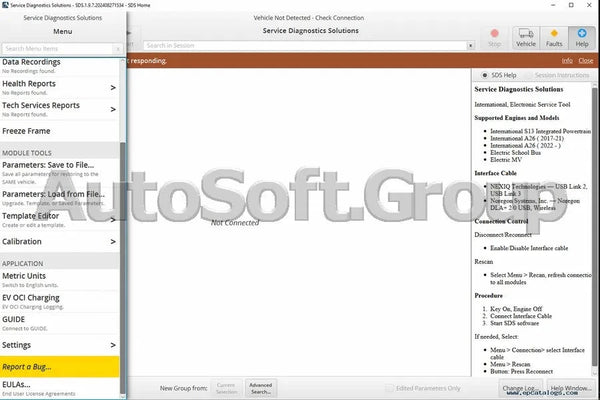Click Vehicle Not Detected - Check Connection text

308,18
